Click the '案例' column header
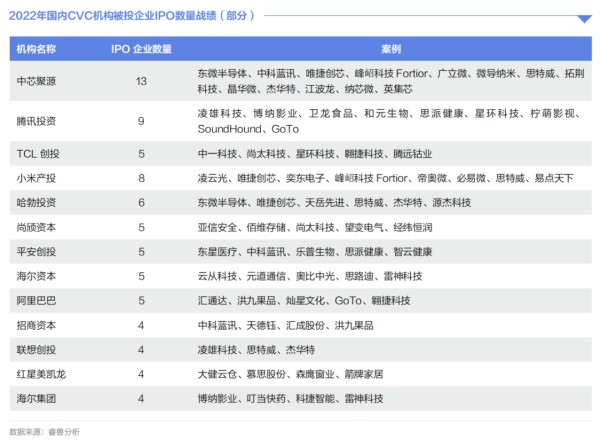Image resolution: width=600 pixels, height=447 pixels. click(x=391, y=49)
